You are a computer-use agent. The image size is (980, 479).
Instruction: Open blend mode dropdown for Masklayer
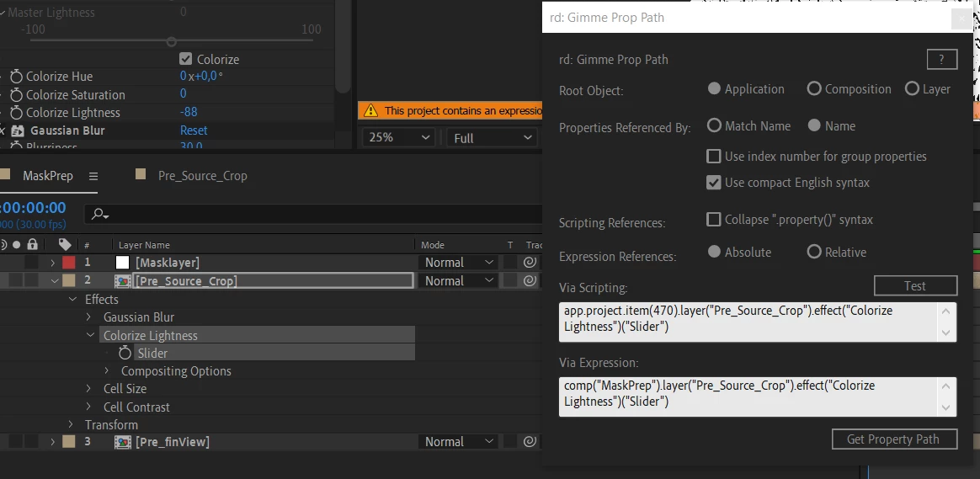pos(457,263)
